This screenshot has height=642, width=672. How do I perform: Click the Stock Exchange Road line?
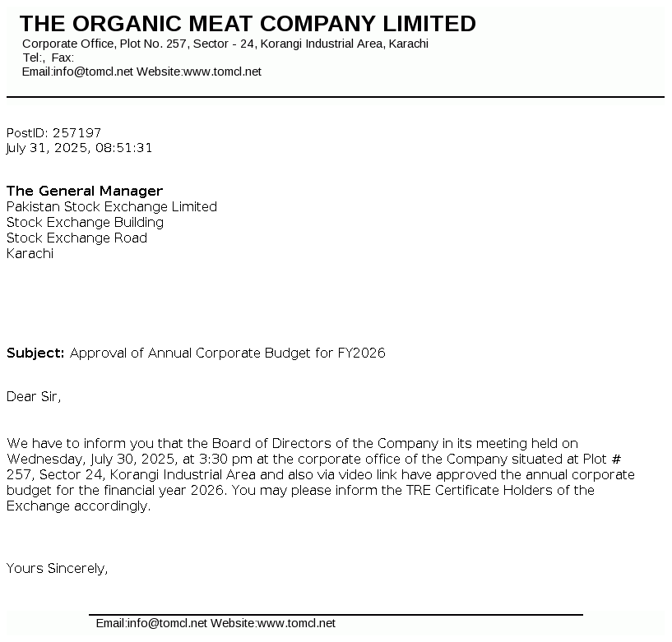click(76, 238)
